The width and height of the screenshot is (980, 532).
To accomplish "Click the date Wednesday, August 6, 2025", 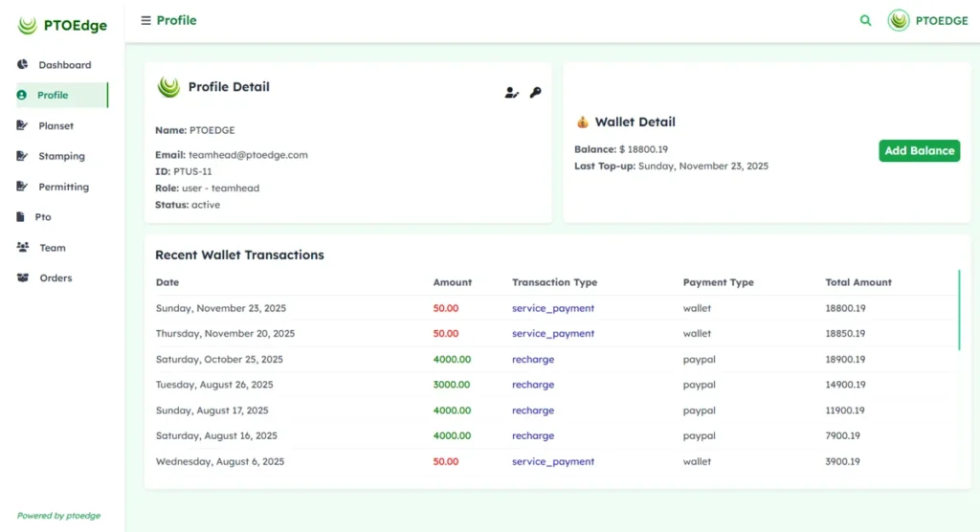I will 220,461.
